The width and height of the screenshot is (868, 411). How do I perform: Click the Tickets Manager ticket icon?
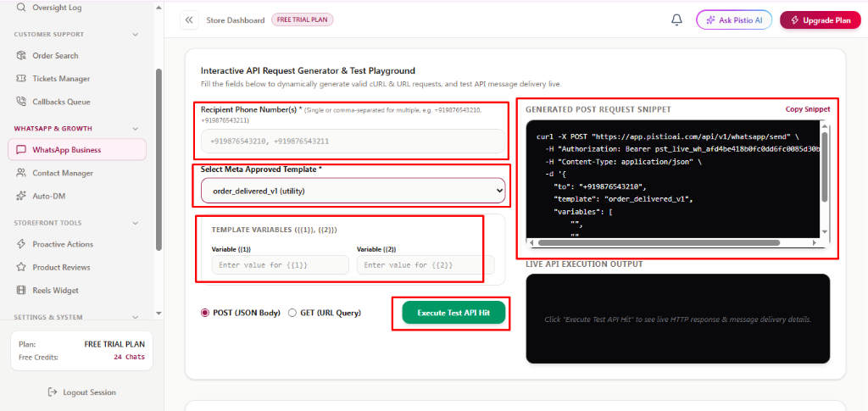tap(21, 79)
